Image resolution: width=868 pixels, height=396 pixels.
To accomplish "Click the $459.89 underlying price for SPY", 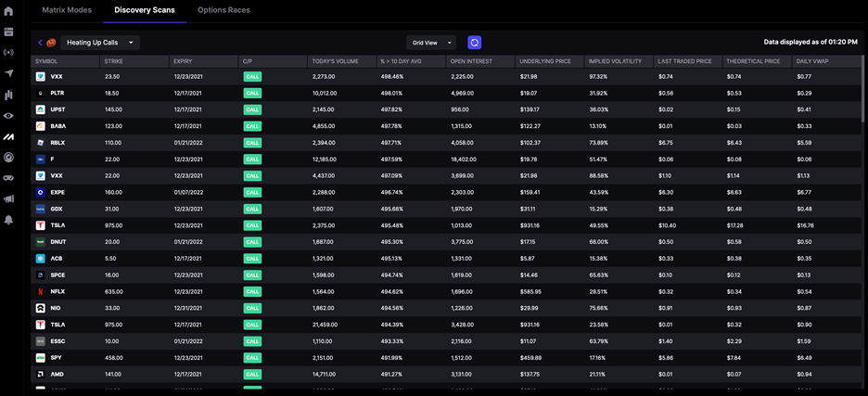I will tap(530, 358).
